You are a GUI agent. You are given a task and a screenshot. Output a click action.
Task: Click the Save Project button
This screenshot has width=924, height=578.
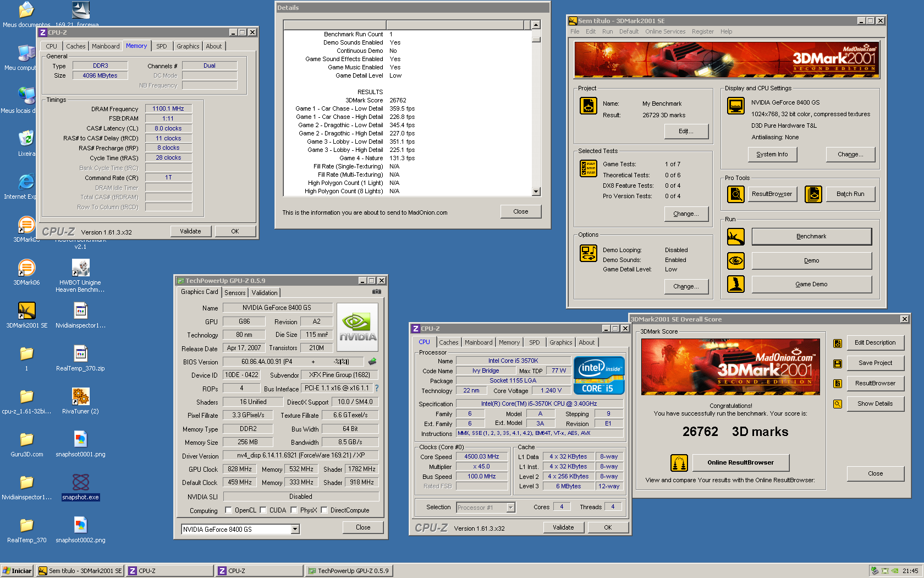click(x=875, y=363)
